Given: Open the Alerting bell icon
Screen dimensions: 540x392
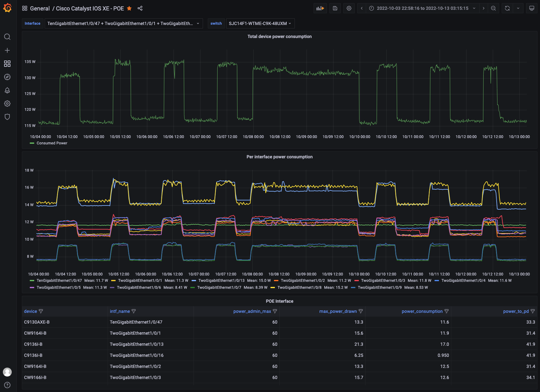Looking at the screenshot, I should 7,90.
